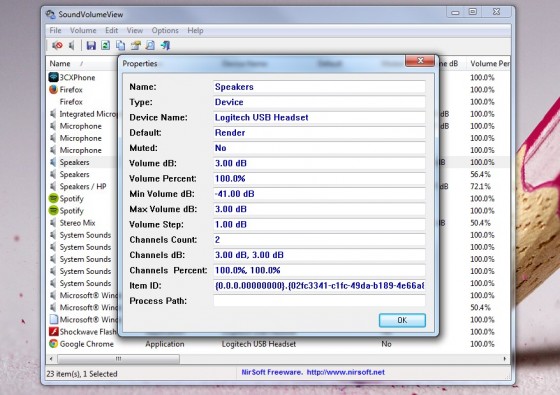560x395 pixels.
Task: Click the Volume Step field showing 1.00 dB
Action: [x=319, y=224]
